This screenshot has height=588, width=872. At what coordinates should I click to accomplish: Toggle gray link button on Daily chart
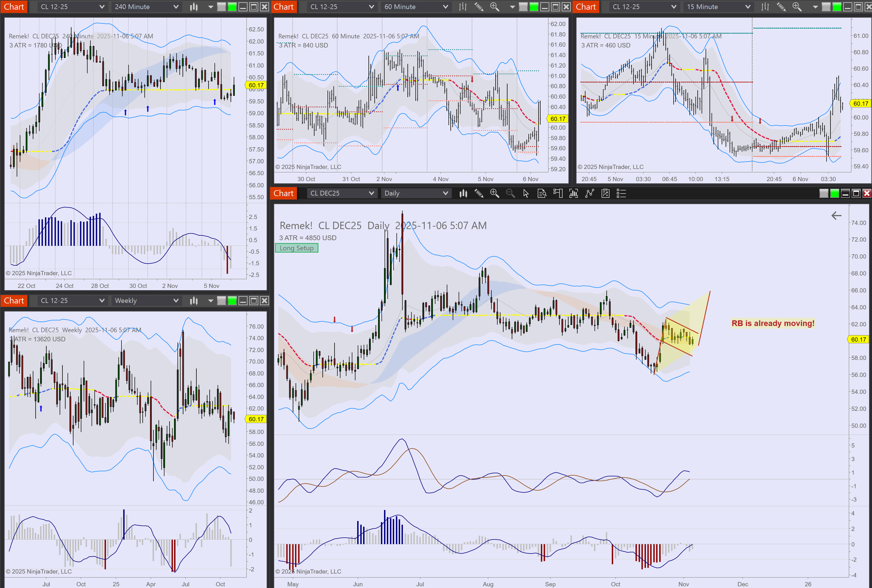pos(824,194)
